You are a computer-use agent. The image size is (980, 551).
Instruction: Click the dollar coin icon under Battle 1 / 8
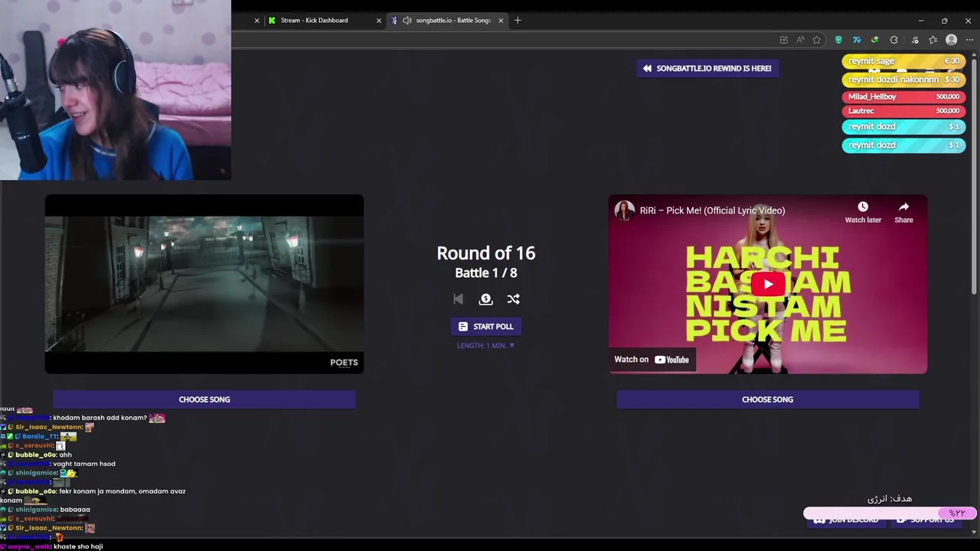coord(485,299)
